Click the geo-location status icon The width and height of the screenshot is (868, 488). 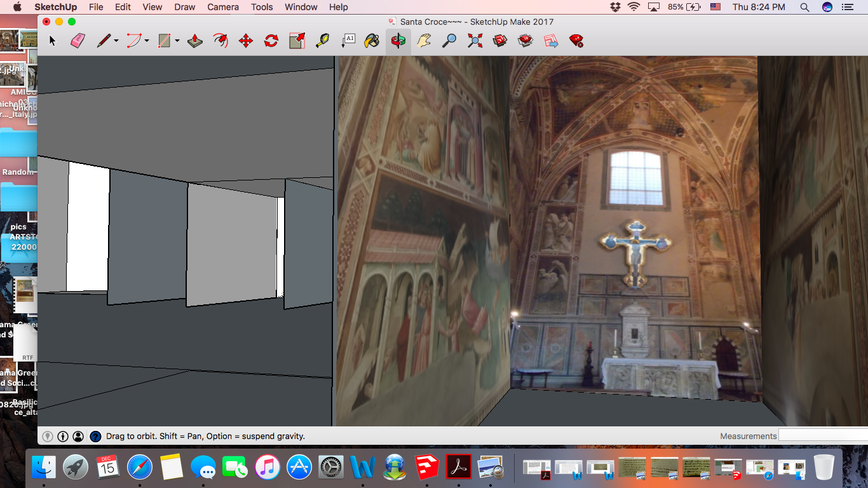pyautogui.click(x=48, y=437)
